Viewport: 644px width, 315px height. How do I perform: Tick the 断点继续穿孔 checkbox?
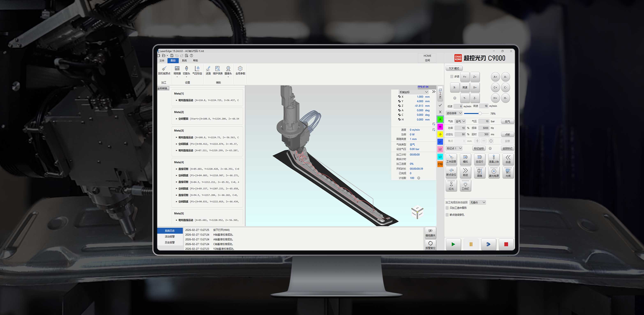(447, 215)
